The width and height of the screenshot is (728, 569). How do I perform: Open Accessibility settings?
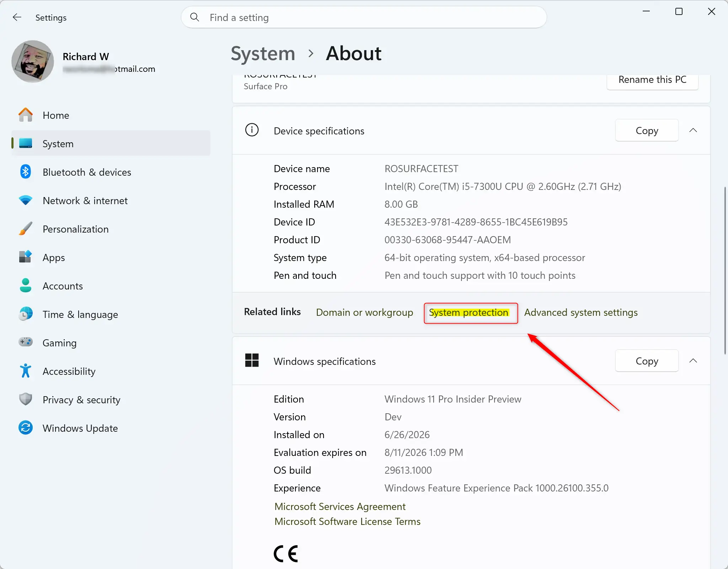pyautogui.click(x=111, y=371)
